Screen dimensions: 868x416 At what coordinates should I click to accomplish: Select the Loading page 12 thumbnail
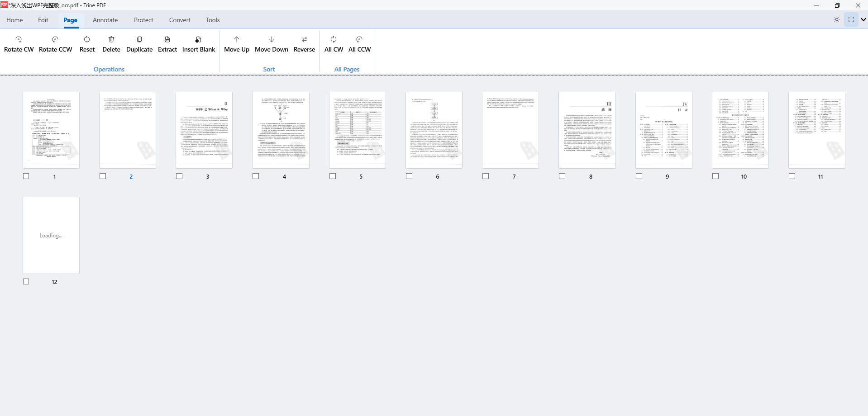(51, 235)
